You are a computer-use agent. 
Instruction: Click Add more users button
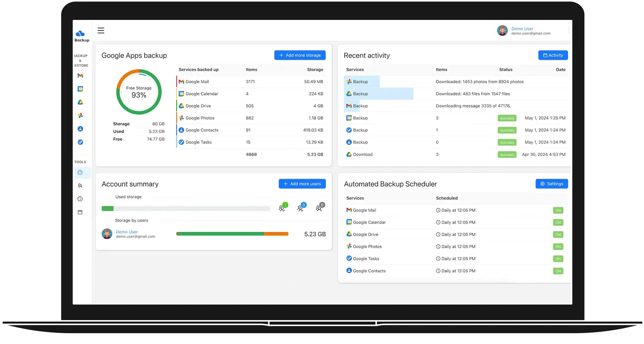coord(302,184)
